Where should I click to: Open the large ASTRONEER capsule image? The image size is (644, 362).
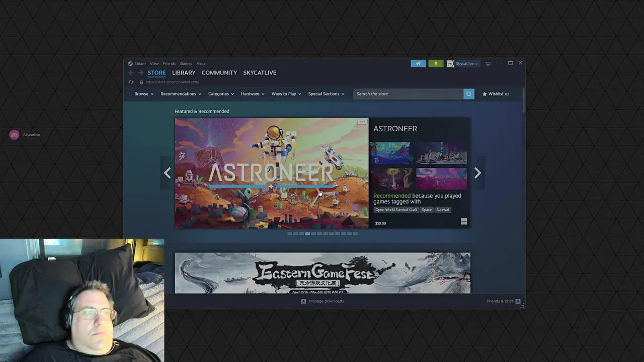(272, 173)
